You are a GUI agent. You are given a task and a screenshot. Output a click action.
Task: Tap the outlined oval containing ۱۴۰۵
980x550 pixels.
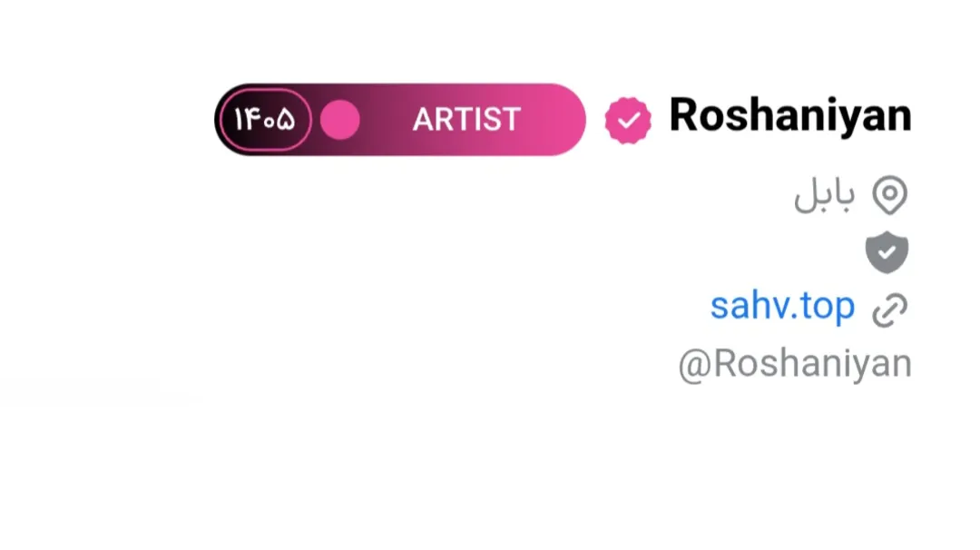click(x=265, y=120)
